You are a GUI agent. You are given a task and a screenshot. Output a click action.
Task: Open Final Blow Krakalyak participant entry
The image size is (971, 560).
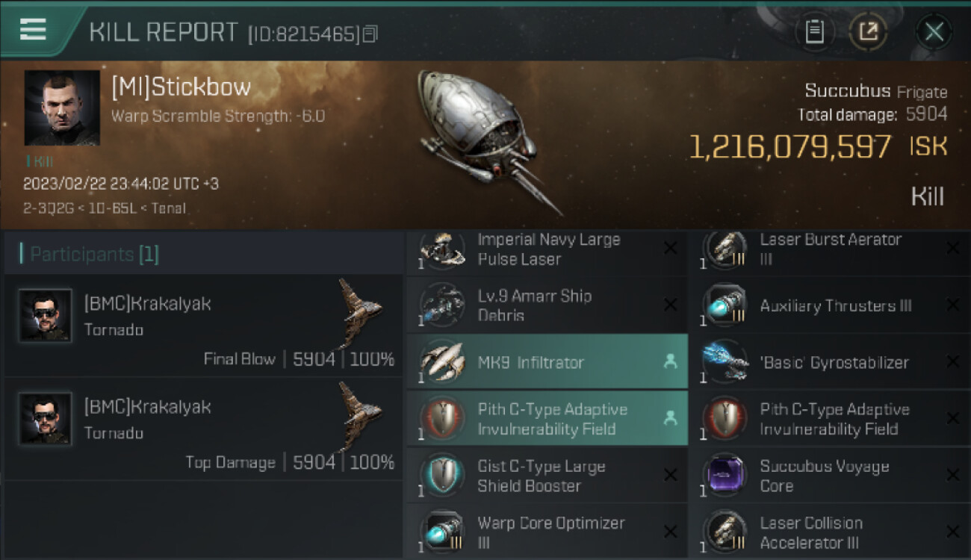point(203,326)
